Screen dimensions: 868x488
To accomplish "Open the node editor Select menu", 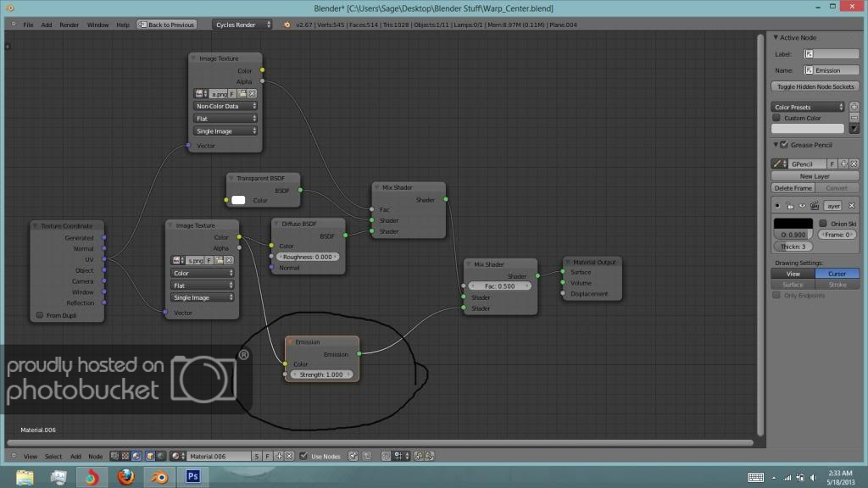I will click(x=53, y=457).
